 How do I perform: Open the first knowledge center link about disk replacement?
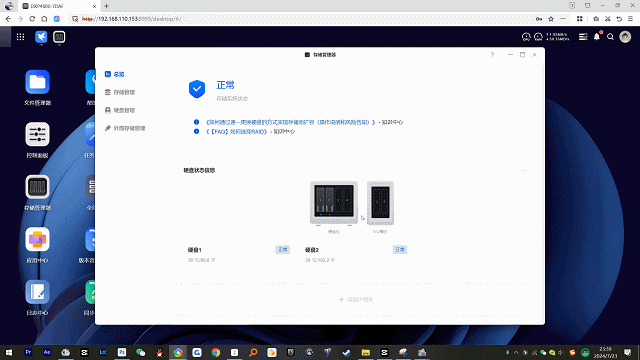290,122
